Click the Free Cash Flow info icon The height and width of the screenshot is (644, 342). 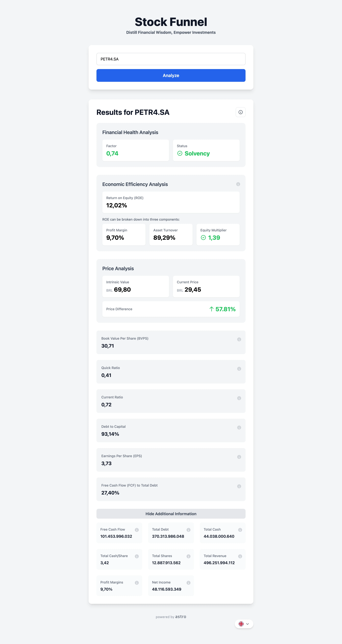coord(137,530)
